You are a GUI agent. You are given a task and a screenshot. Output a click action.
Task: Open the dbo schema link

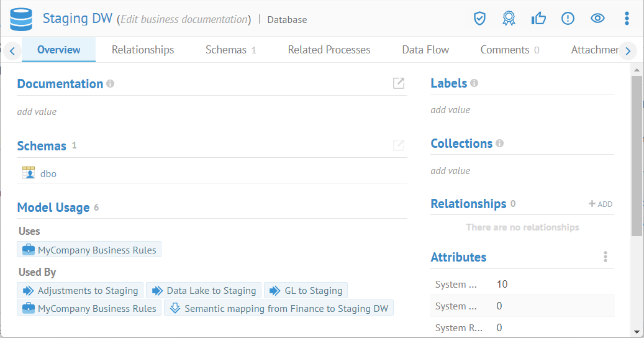[x=48, y=174]
